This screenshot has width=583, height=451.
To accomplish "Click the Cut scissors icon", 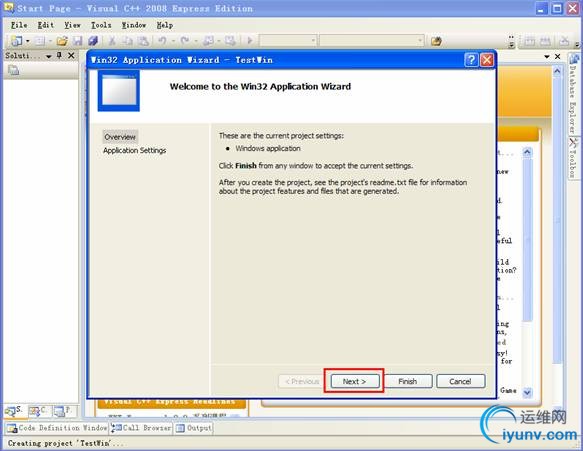I will [112, 41].
